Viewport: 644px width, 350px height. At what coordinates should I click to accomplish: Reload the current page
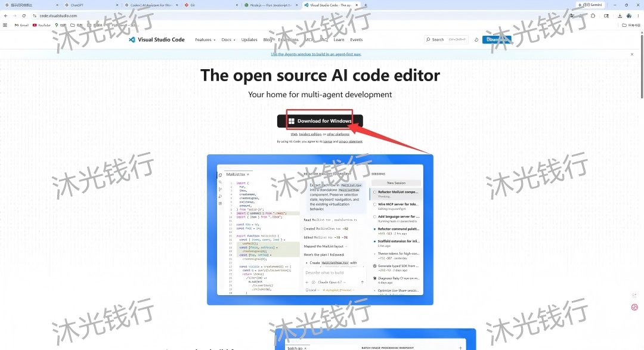point(24,16)
